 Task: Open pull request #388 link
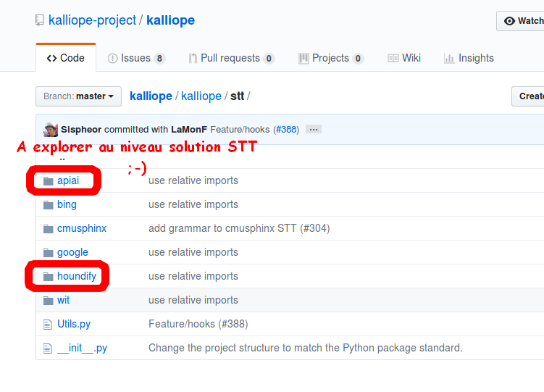coord(286,130)
